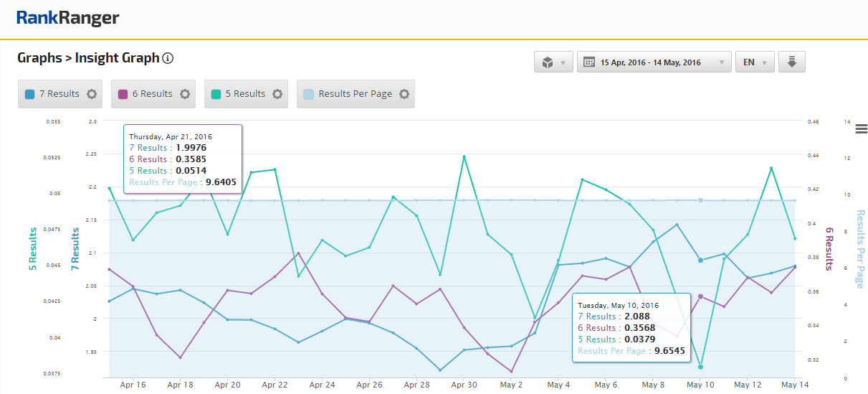Click the Graphs > Insight Graph heading

(x=88, y=58)
